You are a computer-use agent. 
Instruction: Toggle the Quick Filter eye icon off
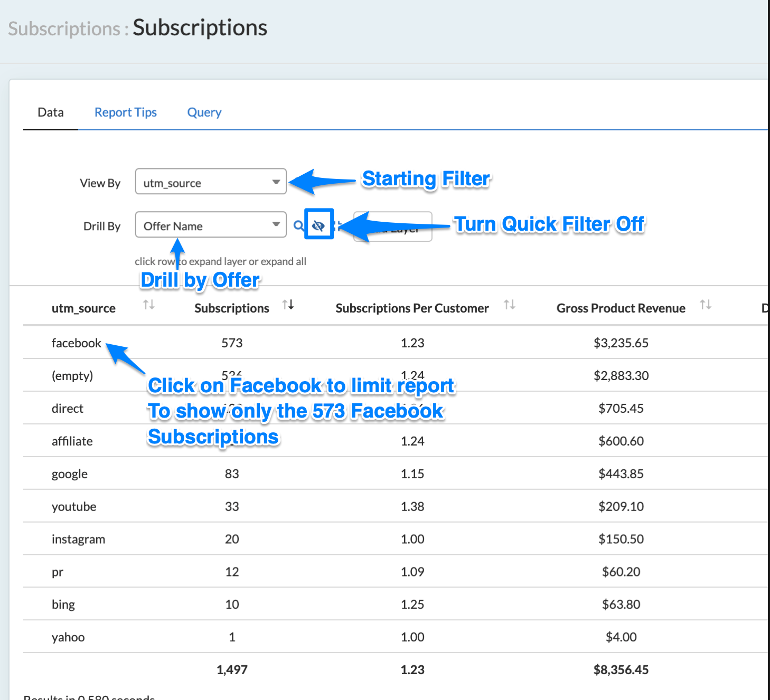(318, 225)
